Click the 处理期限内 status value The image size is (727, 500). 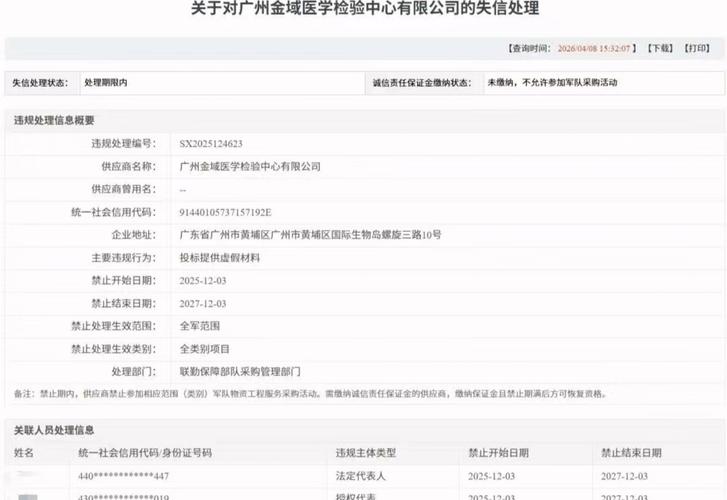(x=106, y=83)
